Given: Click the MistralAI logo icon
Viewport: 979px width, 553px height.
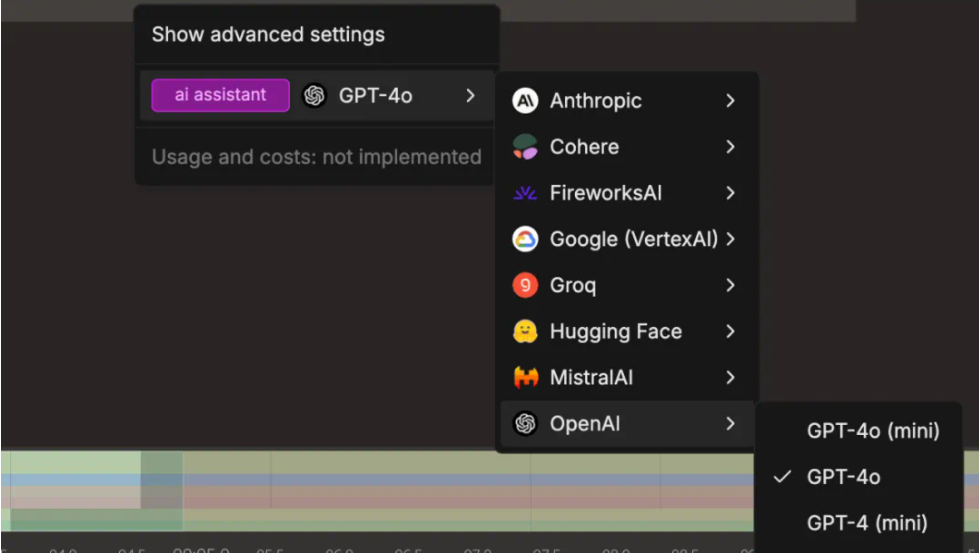Looking at the screenshot, I should click(x=525, y=378).
